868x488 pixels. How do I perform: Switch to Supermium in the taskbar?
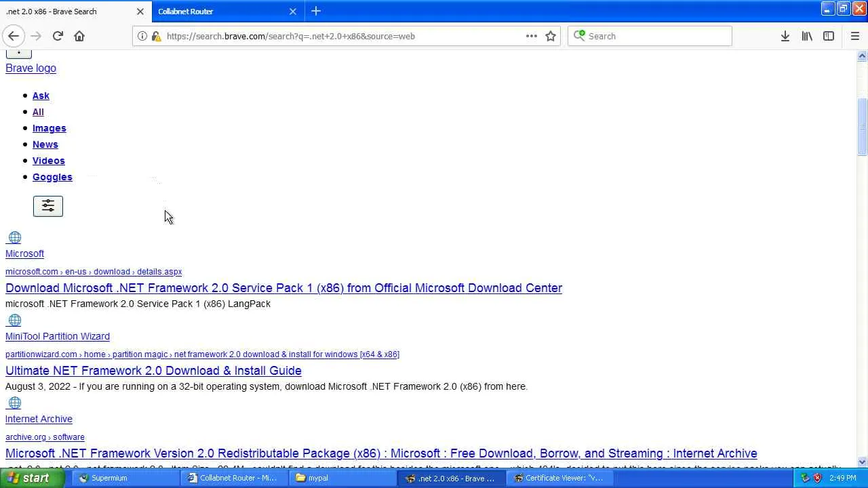click(126, 478)
